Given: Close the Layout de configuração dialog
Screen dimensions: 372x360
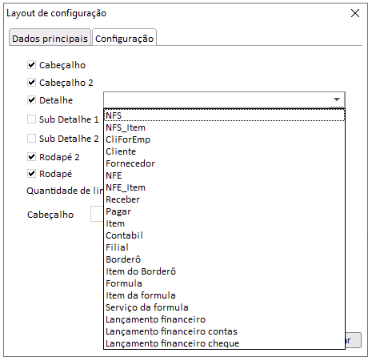Looking at the screenshot, I should point(355,13).
